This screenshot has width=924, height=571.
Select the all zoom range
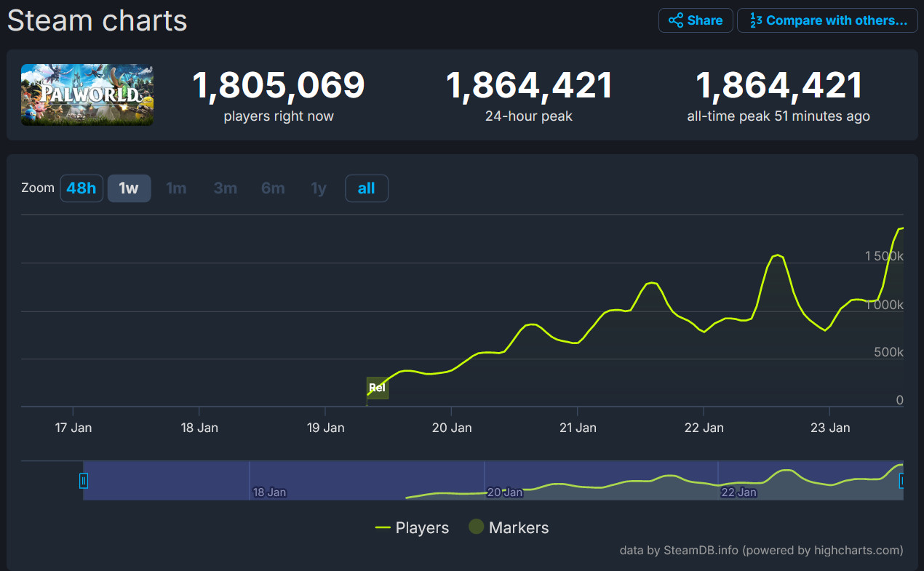coord(366,188)
